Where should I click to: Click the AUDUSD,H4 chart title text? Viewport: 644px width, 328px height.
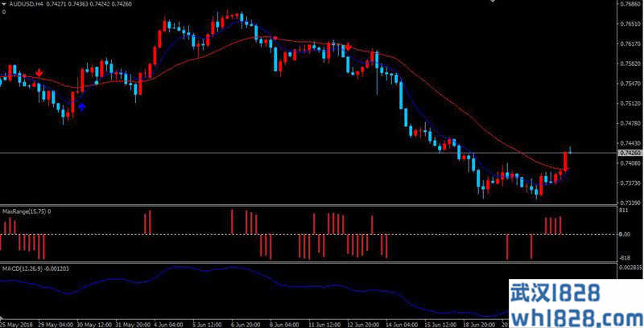(x=26, y=4)
